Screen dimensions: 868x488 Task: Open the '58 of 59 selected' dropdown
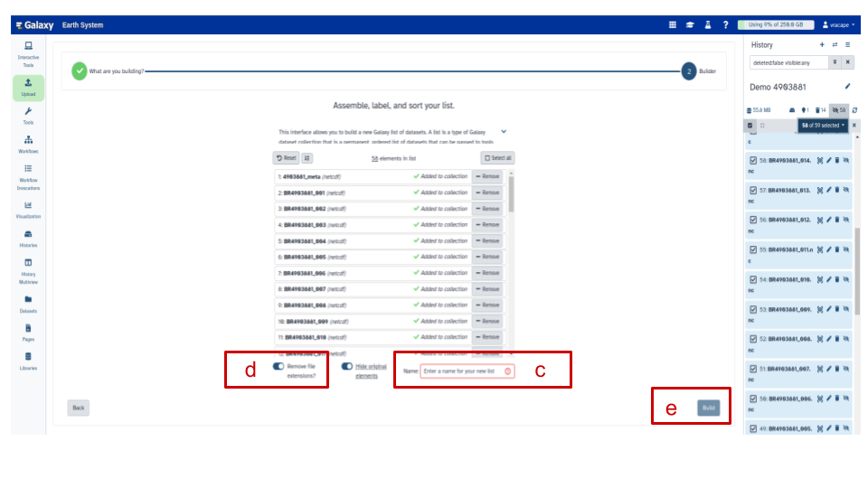point(822,125)
